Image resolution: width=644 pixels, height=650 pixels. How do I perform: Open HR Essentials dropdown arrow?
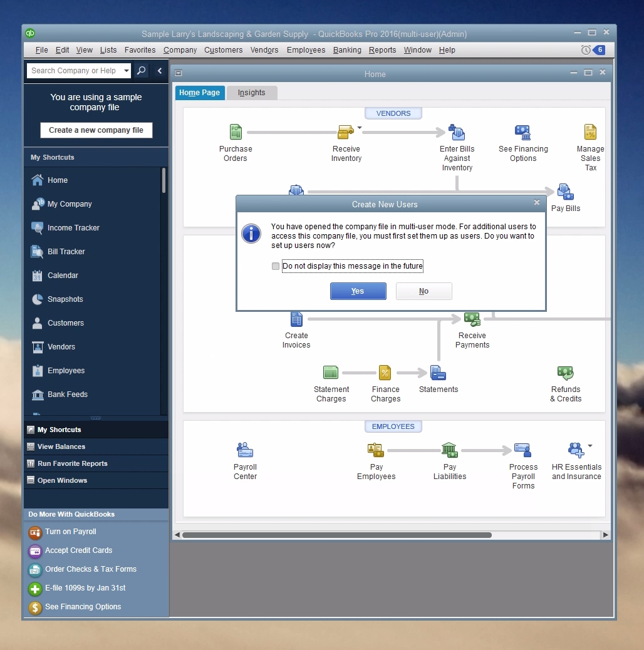point(589,446)
